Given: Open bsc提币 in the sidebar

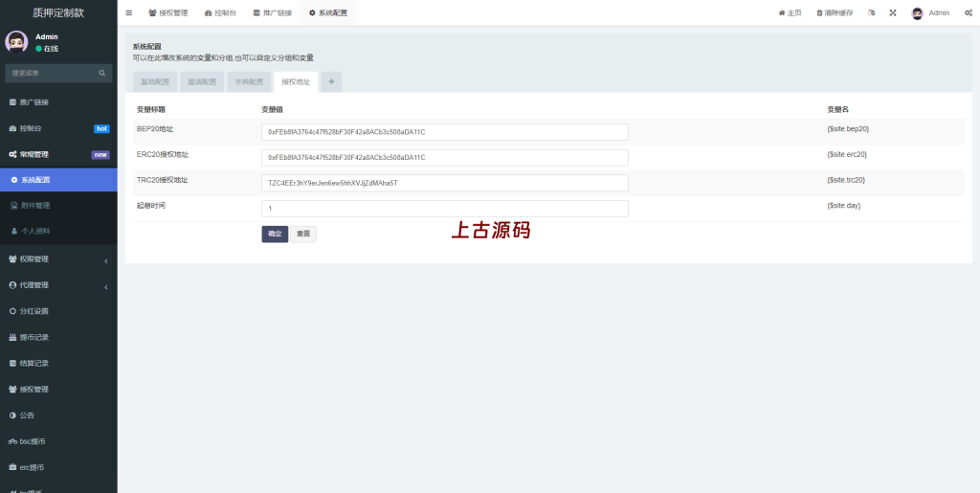Looking at the screenshot, I should (58, 441).
